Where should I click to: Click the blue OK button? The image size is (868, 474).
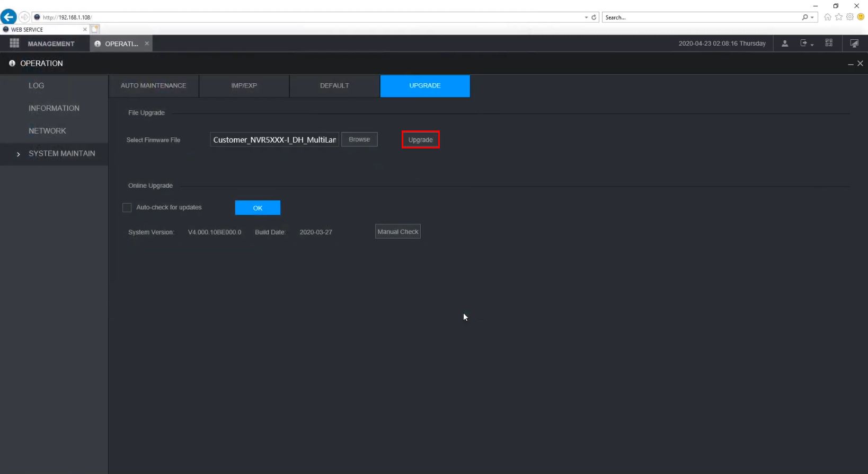pos(258,208)
